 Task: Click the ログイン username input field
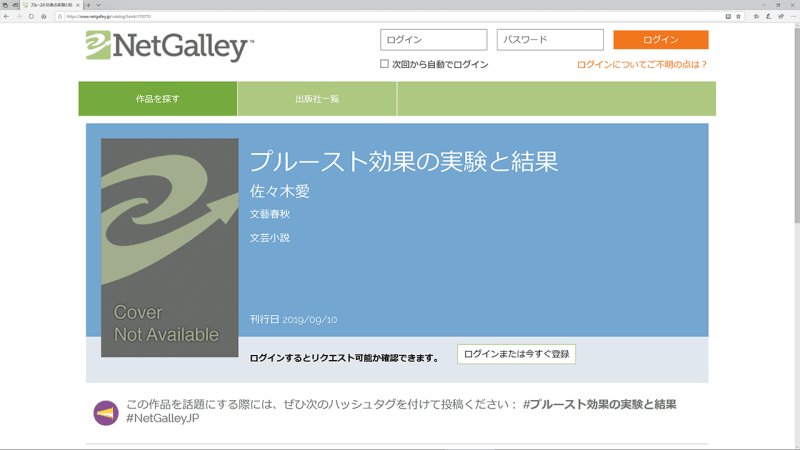[x=433, y=40]
